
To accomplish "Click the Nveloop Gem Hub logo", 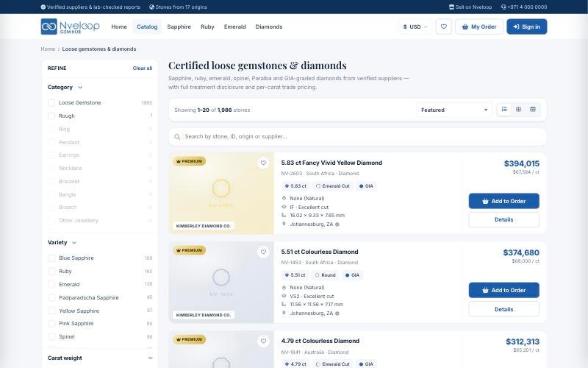I will point(70,26).
